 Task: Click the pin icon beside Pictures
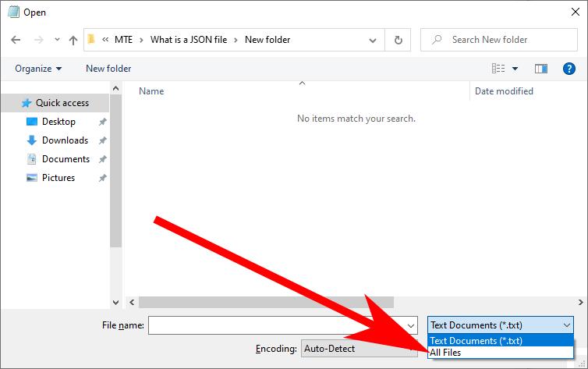[102, 178]
